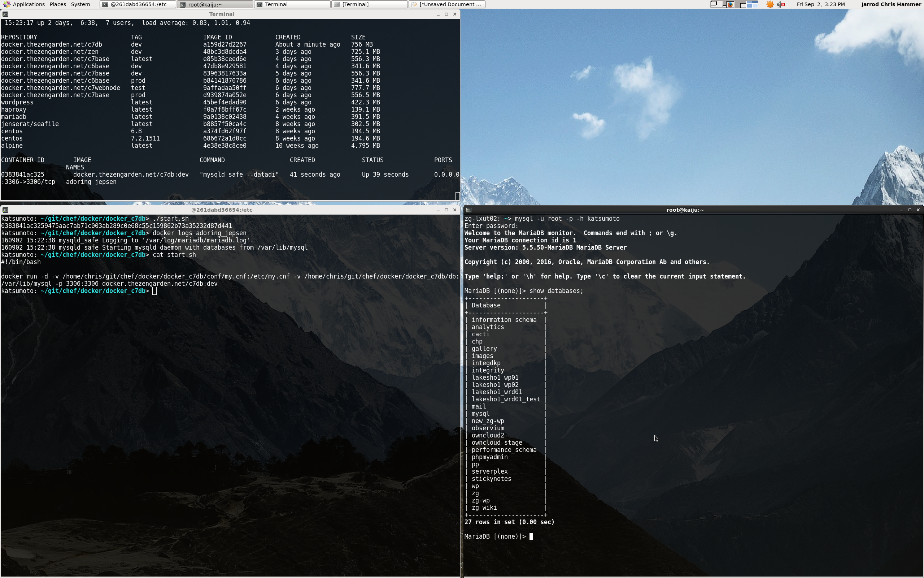Image resolution: width=924 pixels, height=578 pixels.
Task: Open the Places menu
Action: point(58,4)
